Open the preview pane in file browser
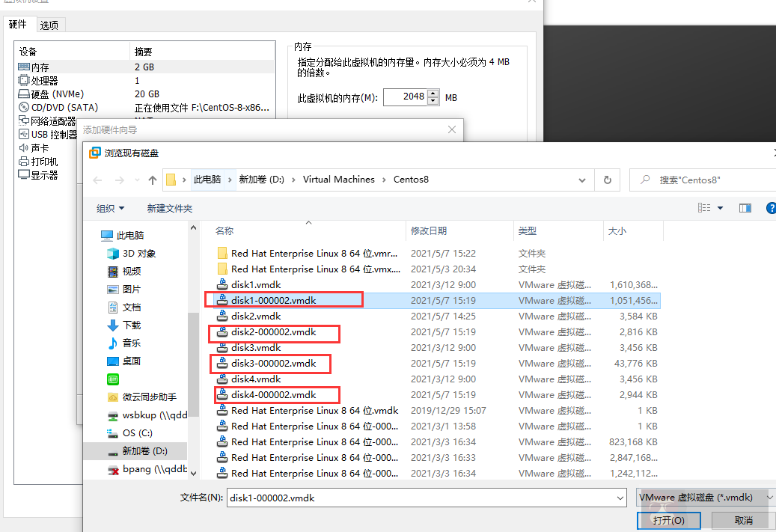The image size is (776, 532). (x=745, y=208)
